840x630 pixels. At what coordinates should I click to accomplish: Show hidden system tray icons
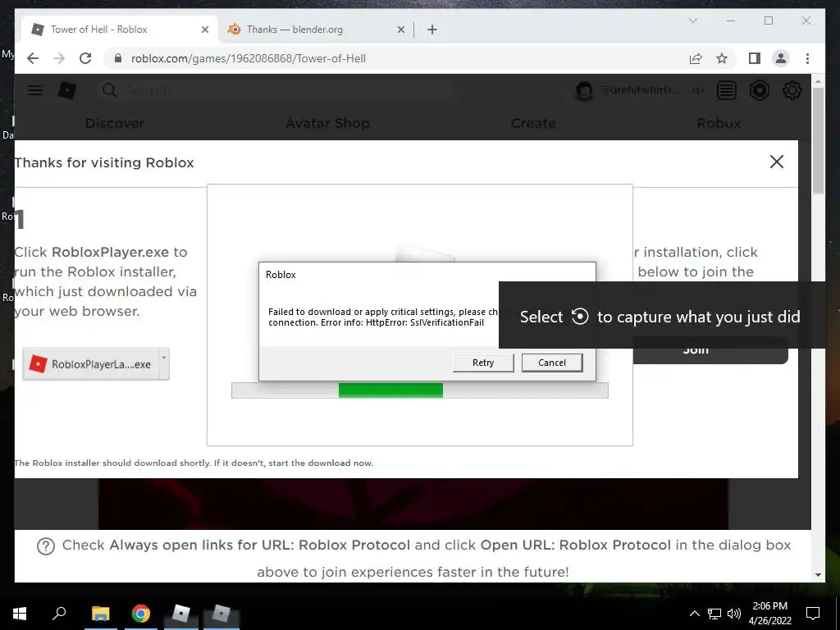[694, 614]
